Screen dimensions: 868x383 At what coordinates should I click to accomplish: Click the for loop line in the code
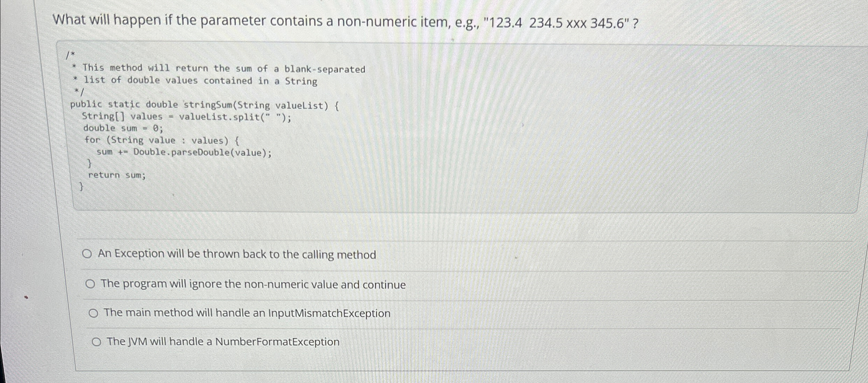point(161,140)
